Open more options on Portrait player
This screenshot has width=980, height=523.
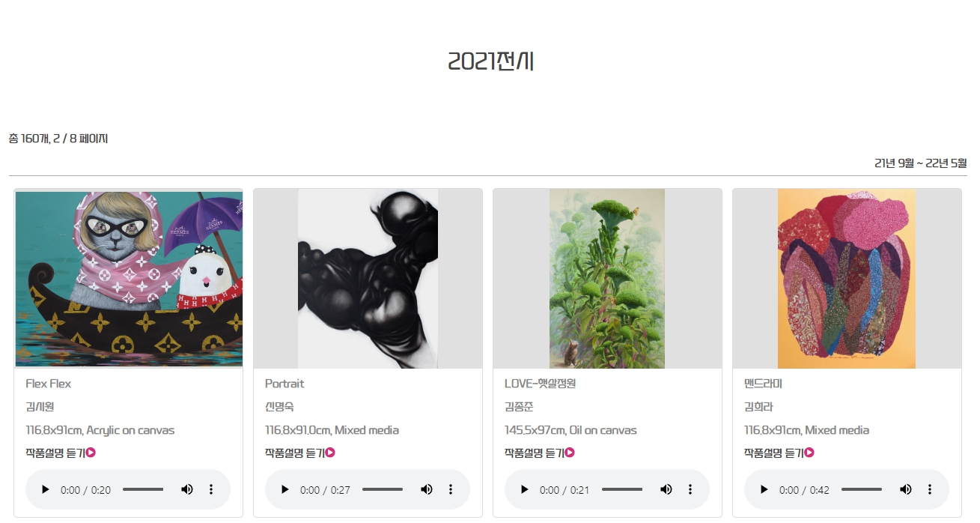(451, 489)
